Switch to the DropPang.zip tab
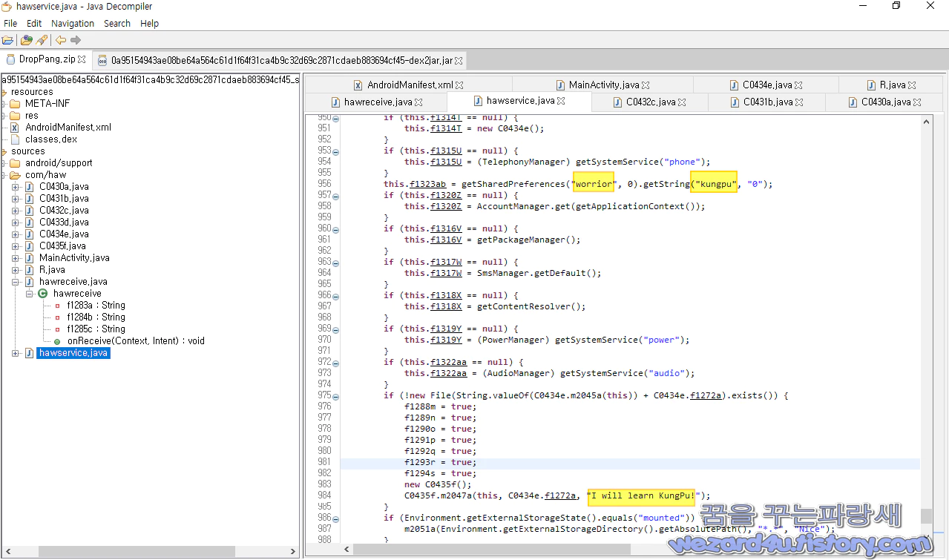This screenshot has height=560, width=949. coord(45,59)
